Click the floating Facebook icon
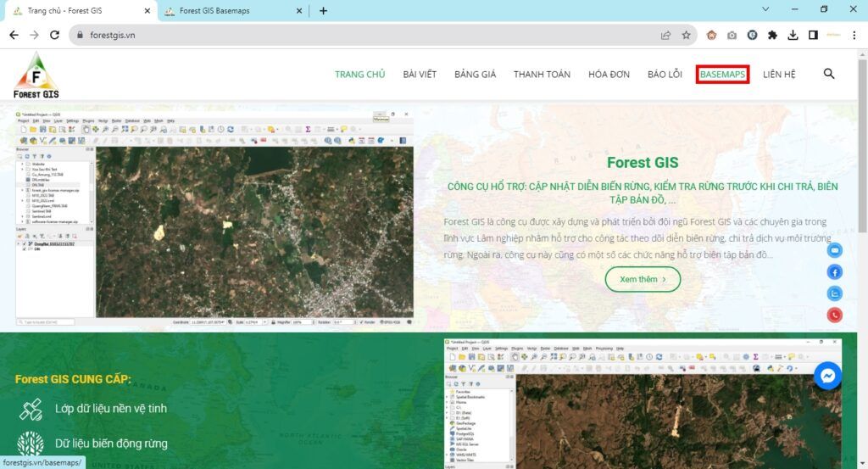This screenshot has height=469, width=868. [835, 272]
